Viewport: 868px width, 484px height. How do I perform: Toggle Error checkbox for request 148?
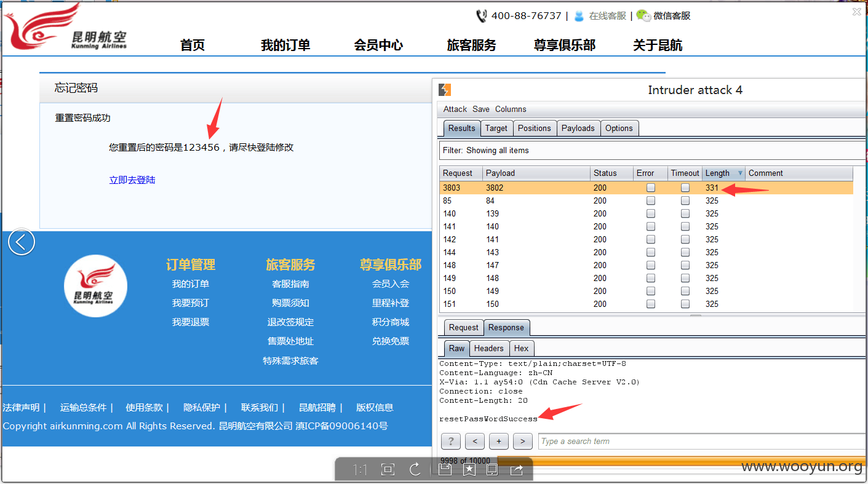point(651,265)
